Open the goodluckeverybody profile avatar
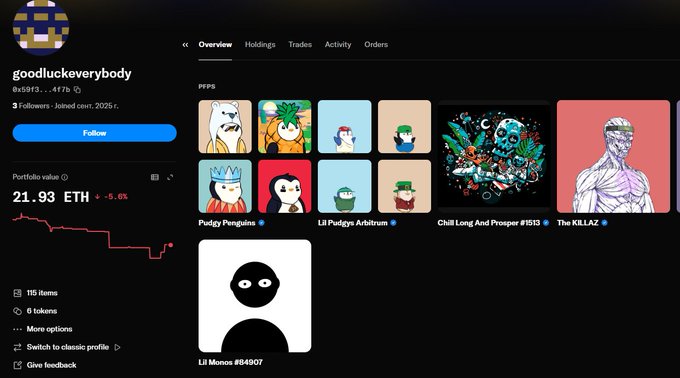 click(41, 27)
